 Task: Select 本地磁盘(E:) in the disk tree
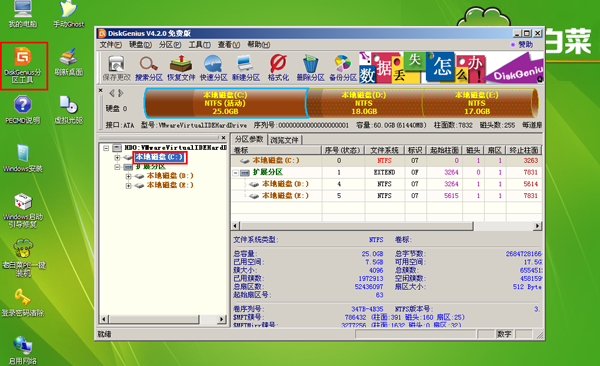(170, 185)
